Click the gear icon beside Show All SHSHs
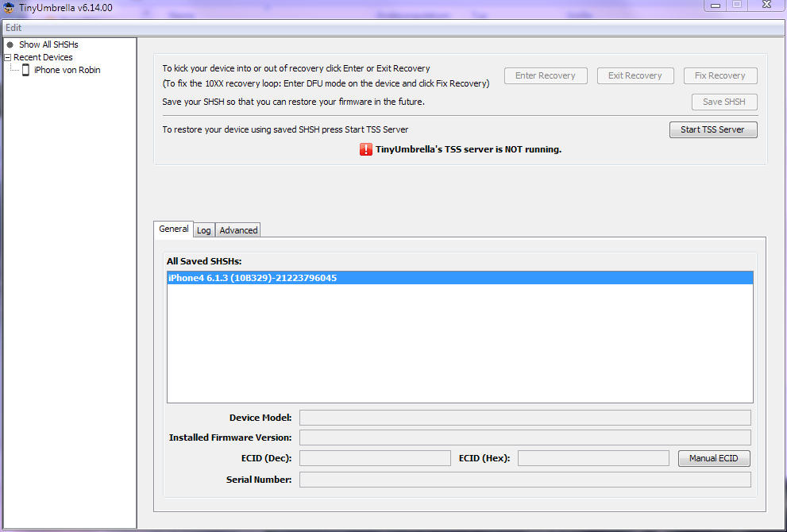This screenshot has height=532, width=787. [x=10, y=44]
